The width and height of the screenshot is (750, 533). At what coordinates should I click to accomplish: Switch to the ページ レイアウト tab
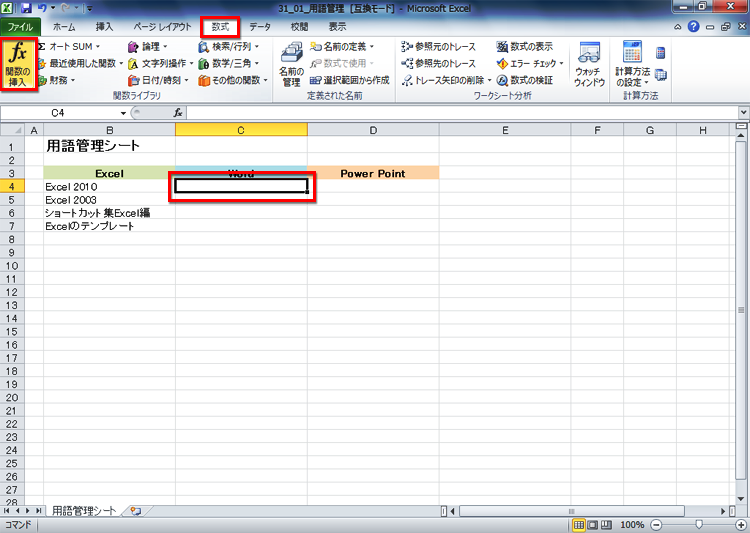tap(162, 27)
